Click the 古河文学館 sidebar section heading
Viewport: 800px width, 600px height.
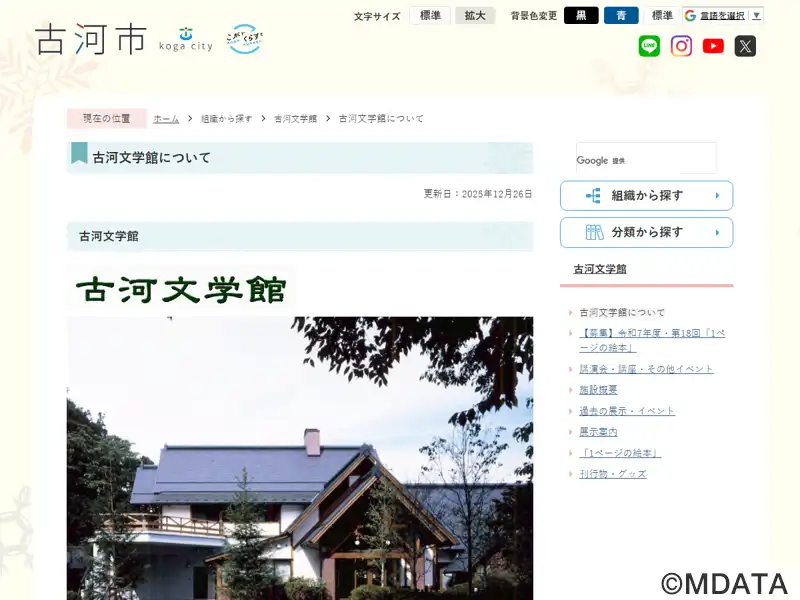tap(600, 269)
